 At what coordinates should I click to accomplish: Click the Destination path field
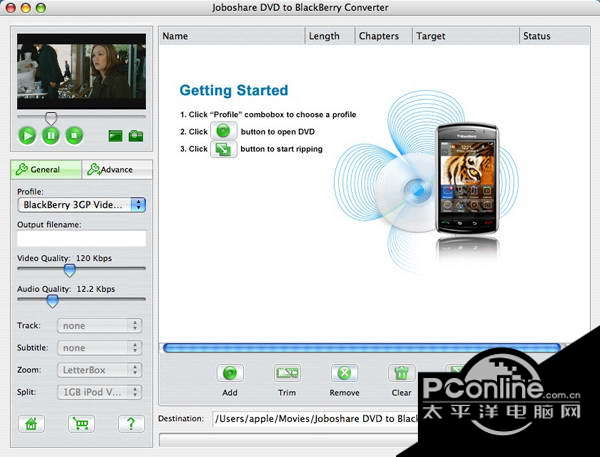click(x=316, y=419)
